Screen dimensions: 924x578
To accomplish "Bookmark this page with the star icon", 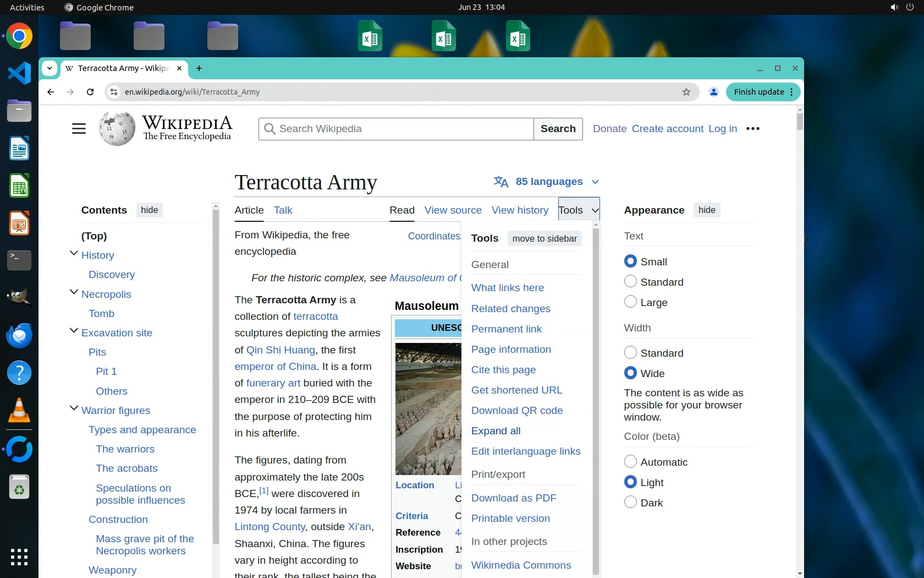I will tap(686, 92).
